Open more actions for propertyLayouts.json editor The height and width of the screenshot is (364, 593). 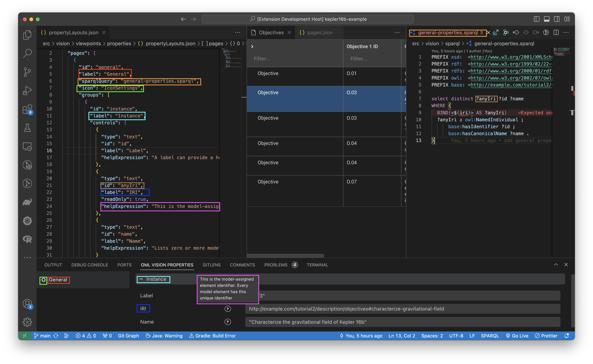(x=238, y=33)
